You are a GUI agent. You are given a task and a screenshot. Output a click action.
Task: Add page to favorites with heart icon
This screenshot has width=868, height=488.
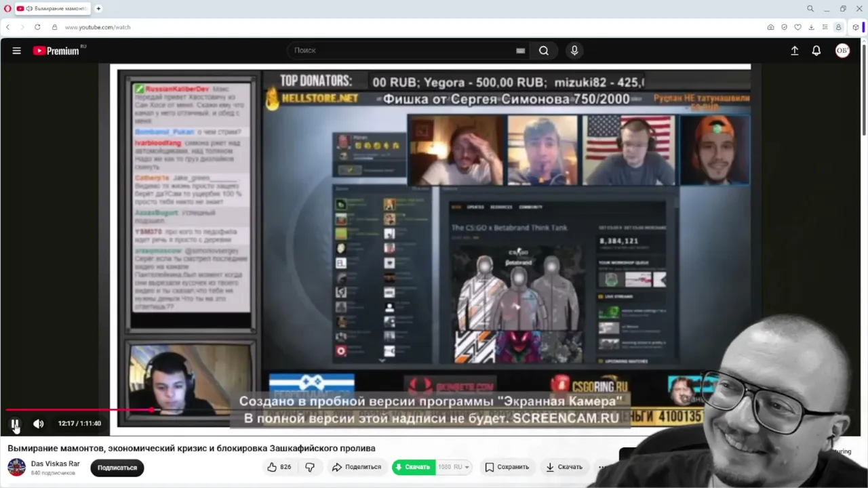(797, 27)
